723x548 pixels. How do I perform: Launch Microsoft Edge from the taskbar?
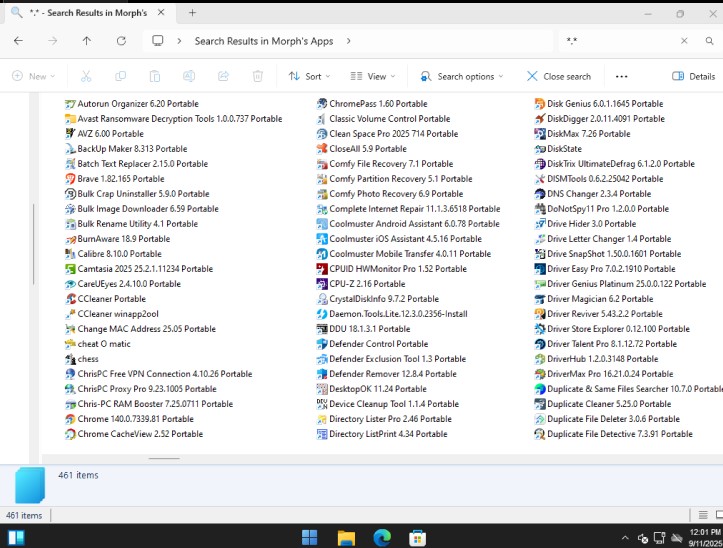click(382, 537)
